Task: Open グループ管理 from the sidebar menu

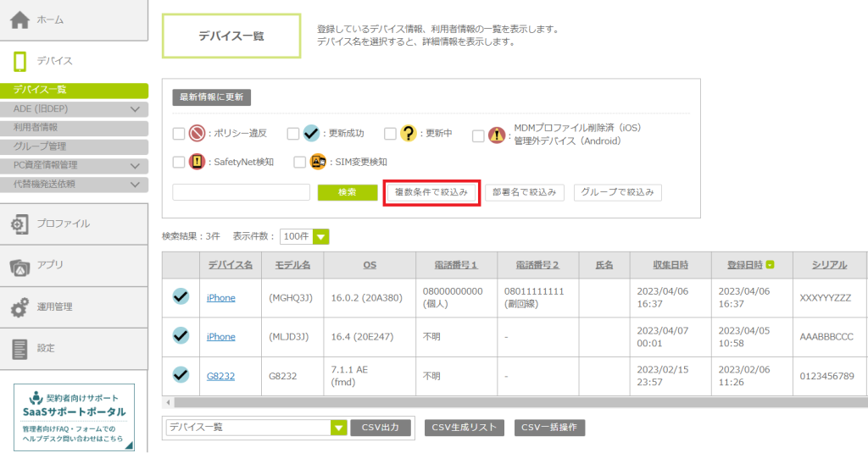Action: [x=41, y=146]
